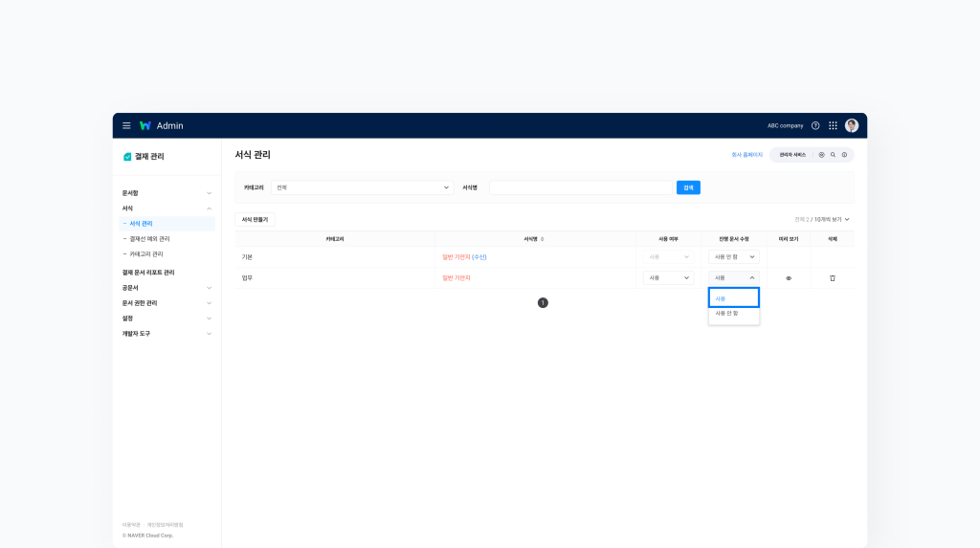Open 사용 여부 dropdown for 업무 row
This screenshot has height=548, width=980.
pos(669,278)
